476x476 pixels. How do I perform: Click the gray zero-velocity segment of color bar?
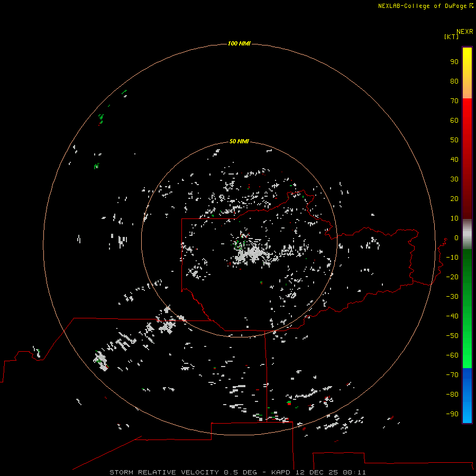click(x=467, y=234)
